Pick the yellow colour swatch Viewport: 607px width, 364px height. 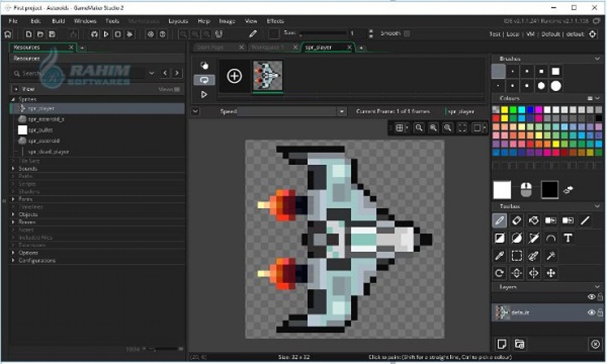point(504,110)
